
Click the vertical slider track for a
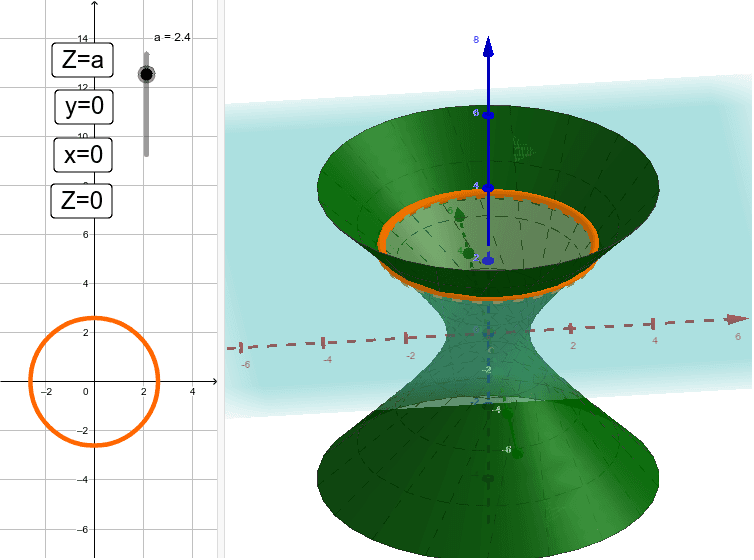coord(146,104)
